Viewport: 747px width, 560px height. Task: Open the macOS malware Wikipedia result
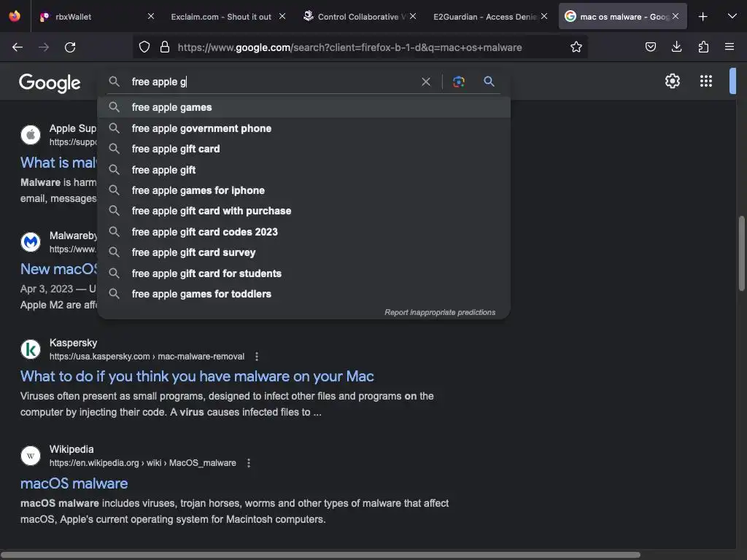74,483
